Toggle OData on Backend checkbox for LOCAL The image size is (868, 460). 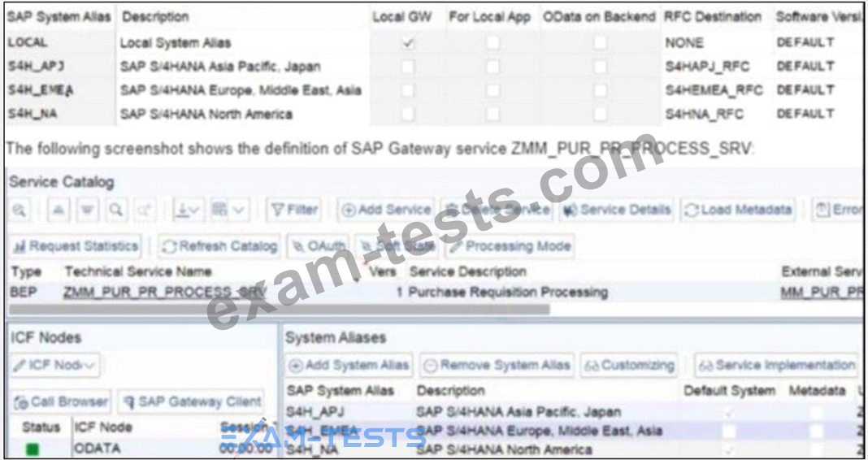(x=600, y=42)
